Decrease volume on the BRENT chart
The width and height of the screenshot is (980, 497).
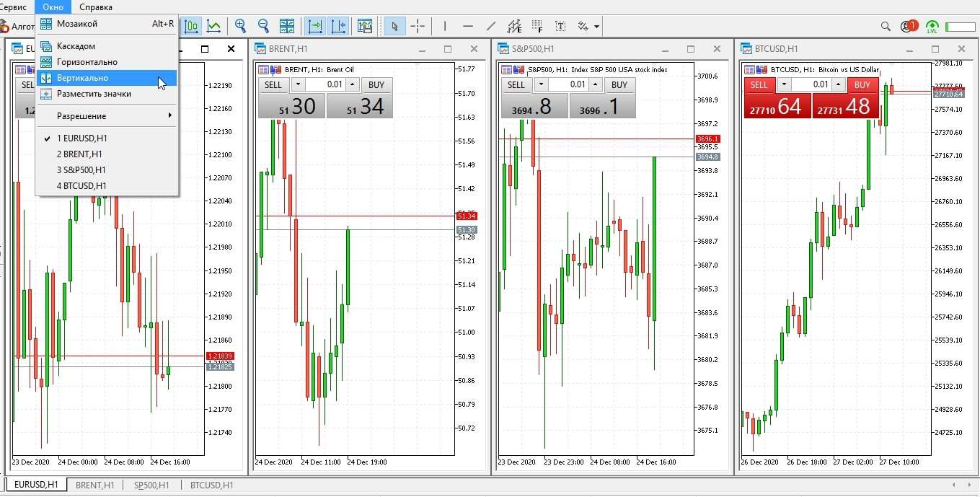pos(298,84)
